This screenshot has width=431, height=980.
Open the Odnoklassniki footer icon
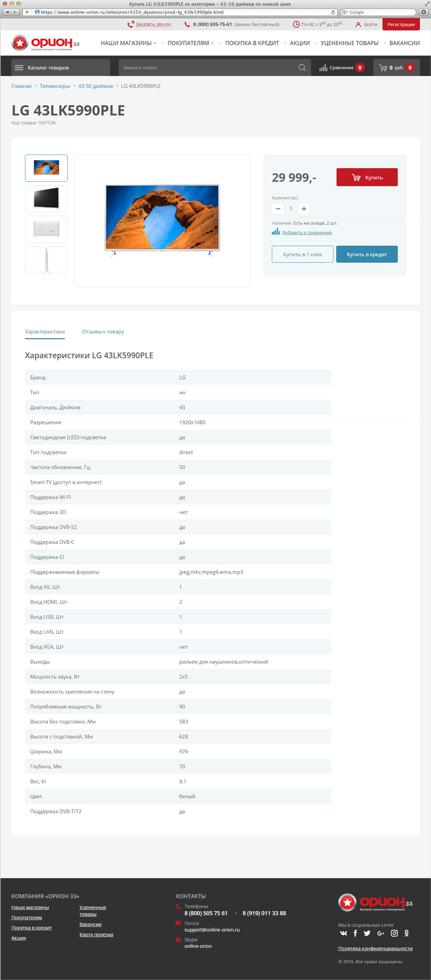(407, 933)
